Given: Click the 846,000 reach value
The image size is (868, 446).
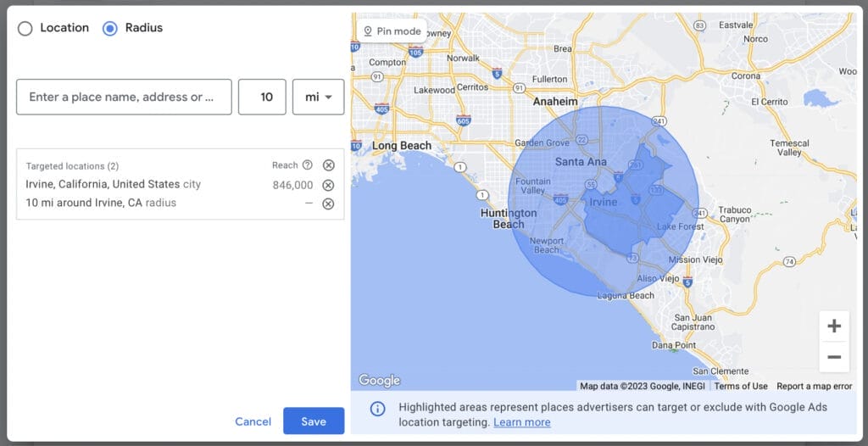Looking at the screenshot, I should [x=292, y=185].
